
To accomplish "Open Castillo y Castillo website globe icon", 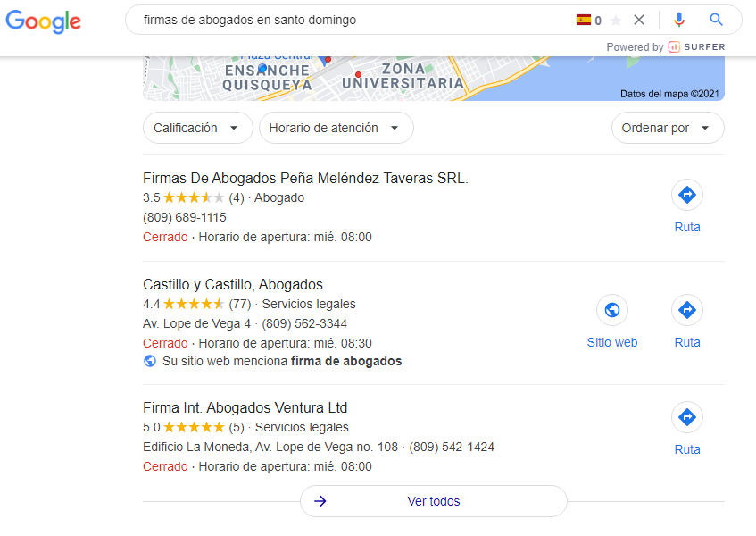I will click(x=612, y=310).
